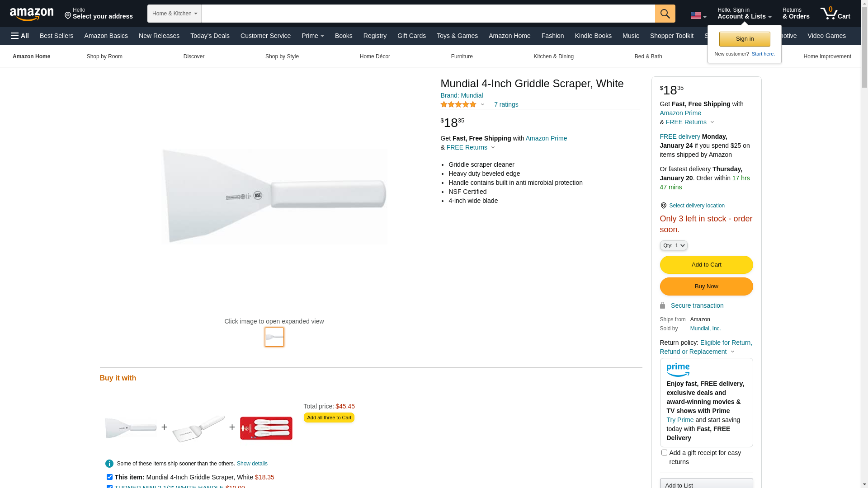Check the gift receipt checkbox

[664, 452]
